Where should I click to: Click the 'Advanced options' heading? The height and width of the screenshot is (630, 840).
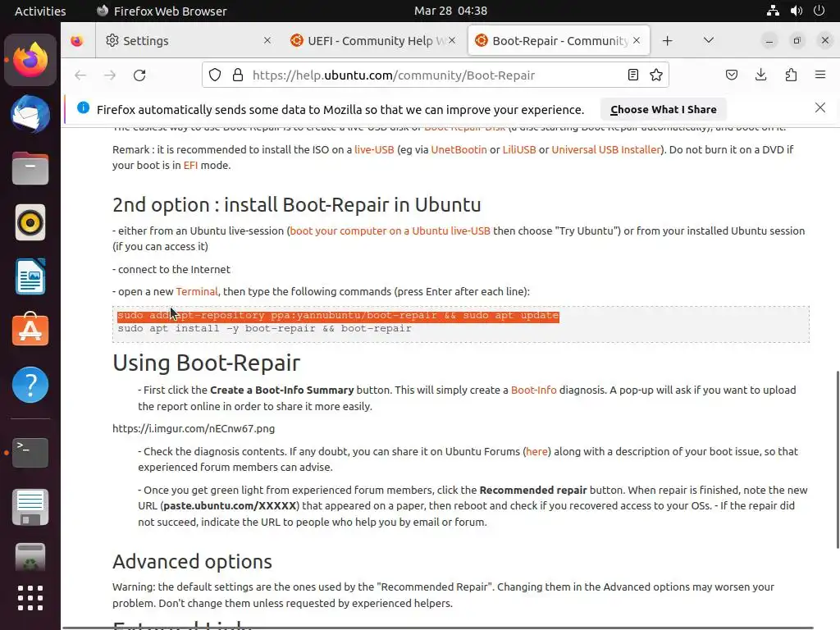[192, 561]
